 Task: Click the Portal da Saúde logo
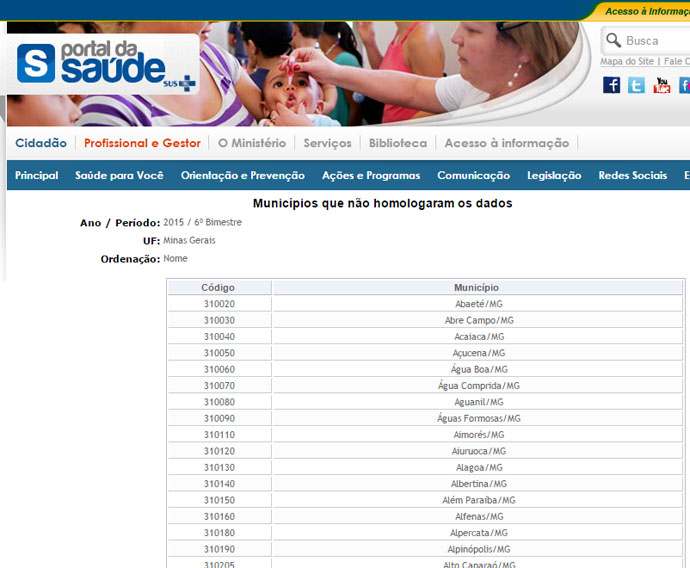103,65
